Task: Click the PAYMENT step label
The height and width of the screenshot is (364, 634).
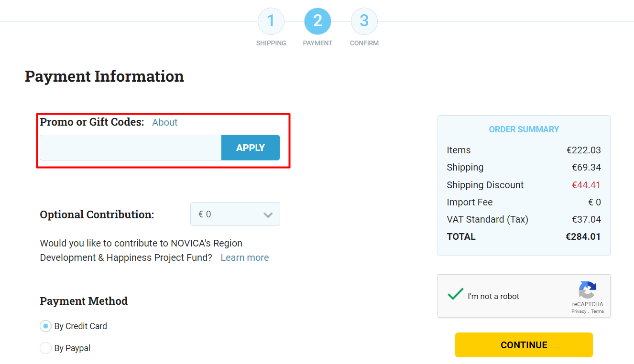Action: pyautogui.click(x=317, y=43)
